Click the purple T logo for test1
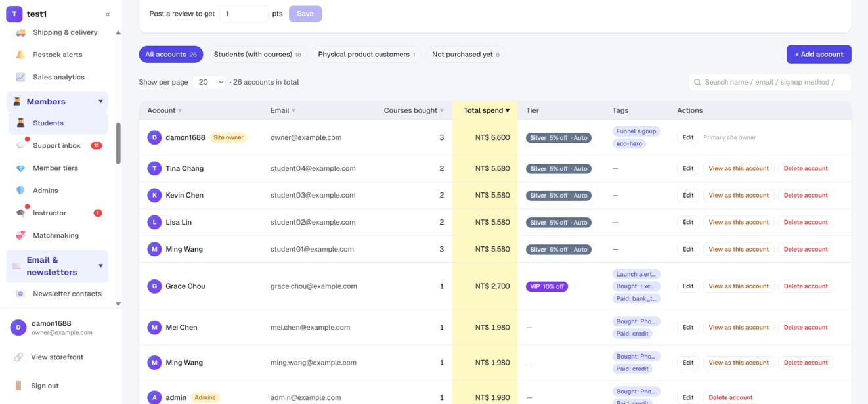Screen dimensions: 868x404 pyautogui.click(x=14, y=14)
